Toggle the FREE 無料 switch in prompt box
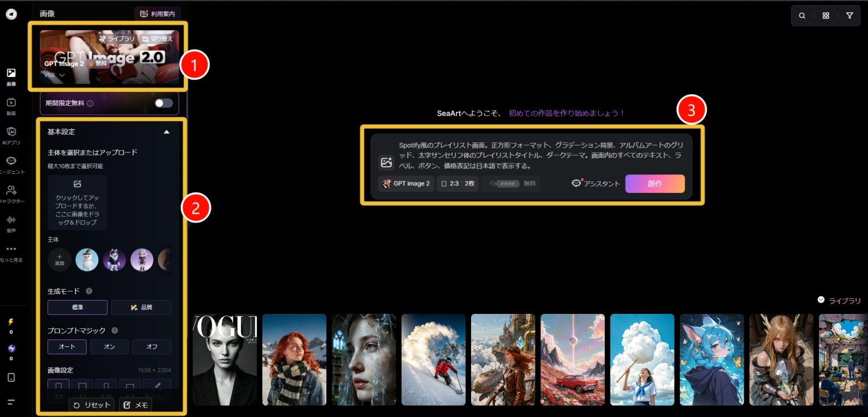868x417 pixels. click(x=511, y=184)
